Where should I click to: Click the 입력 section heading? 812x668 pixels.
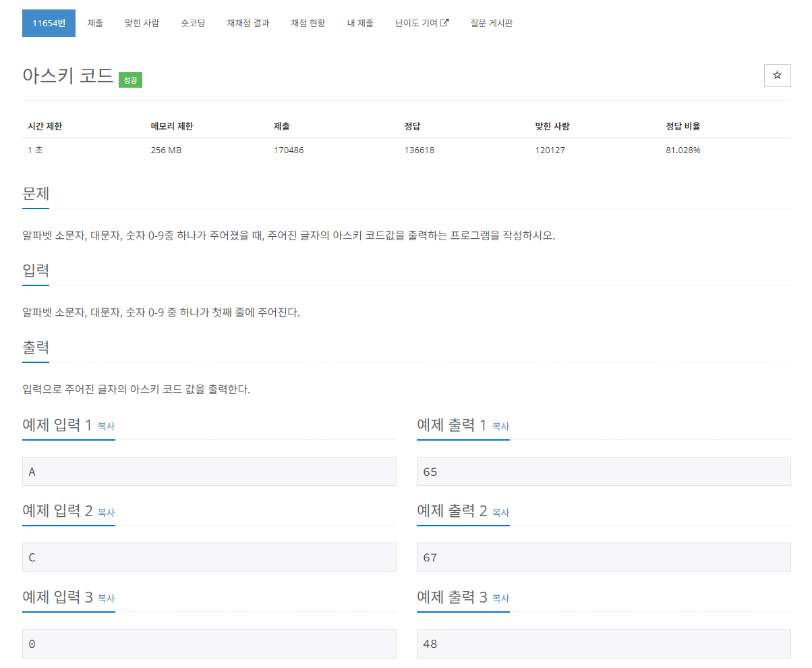[x=36, y=271]
